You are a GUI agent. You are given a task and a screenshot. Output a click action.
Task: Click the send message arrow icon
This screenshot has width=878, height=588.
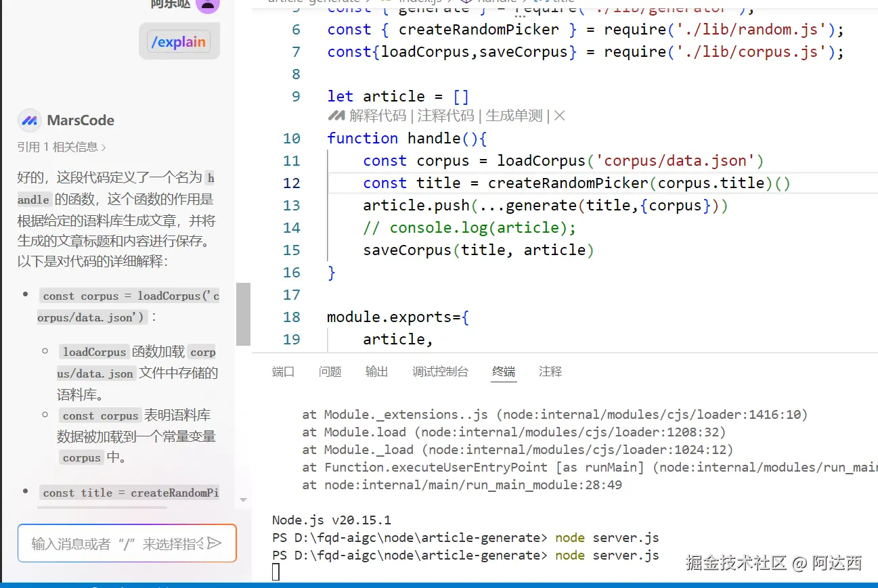coord(215,543)
